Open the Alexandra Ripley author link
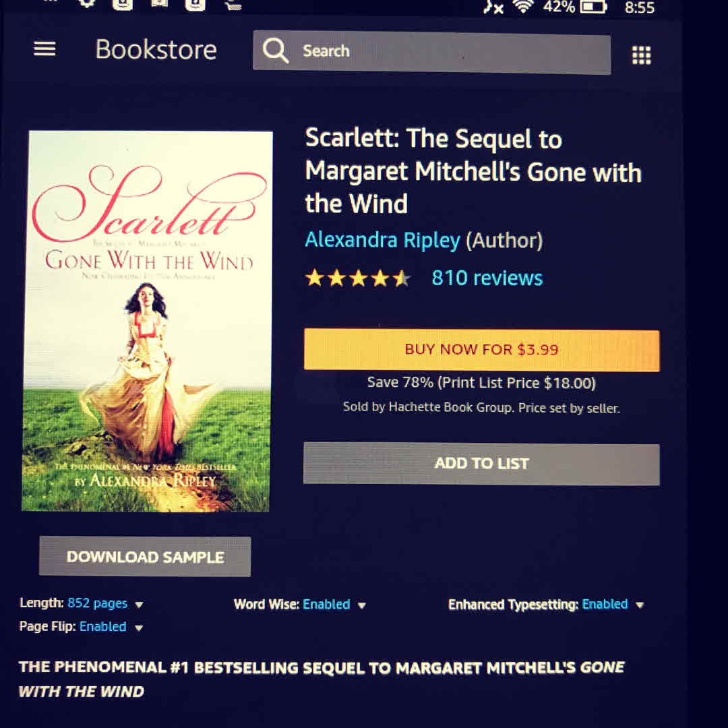This screenshot has height=728, width=728. tap(382, 239)
